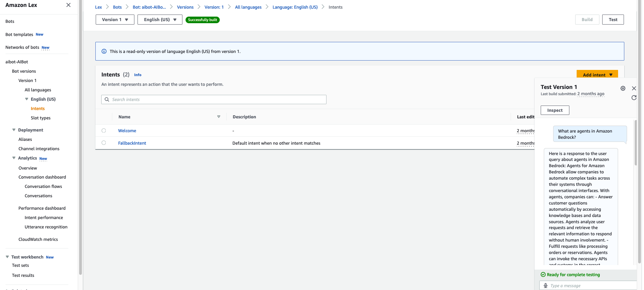The width and height of the screenshot is (644, 290).
Task: Open Performance dashboard in the sidebar
Action: click(x=42, y=208)
